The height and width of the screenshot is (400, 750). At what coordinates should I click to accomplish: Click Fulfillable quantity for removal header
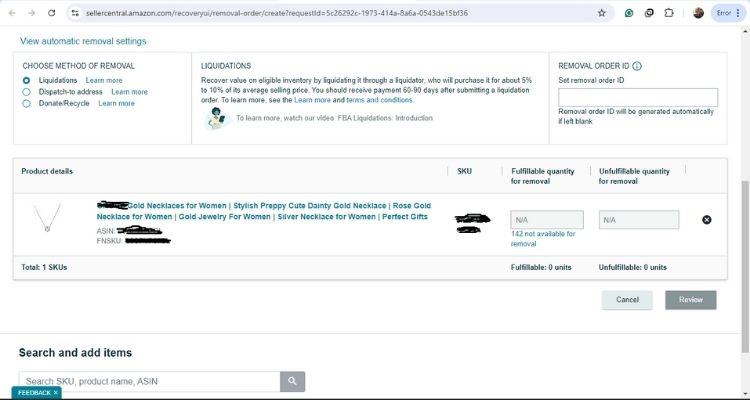tap(542, 176)
